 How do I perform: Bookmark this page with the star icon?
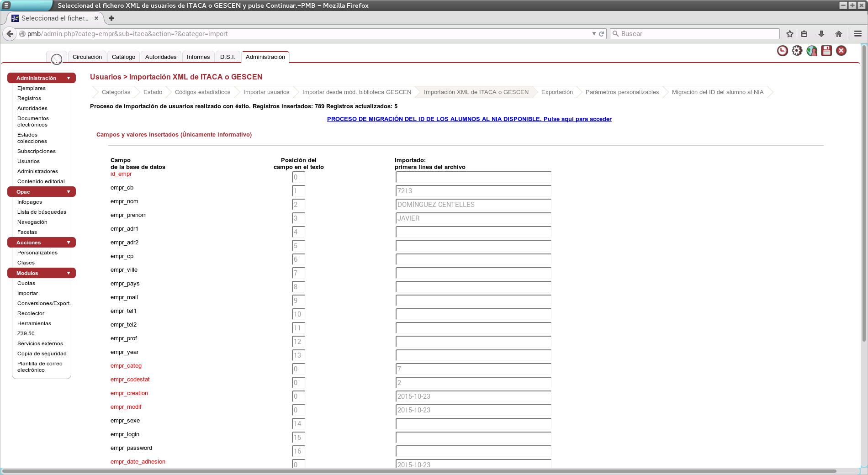coord(790,34)
